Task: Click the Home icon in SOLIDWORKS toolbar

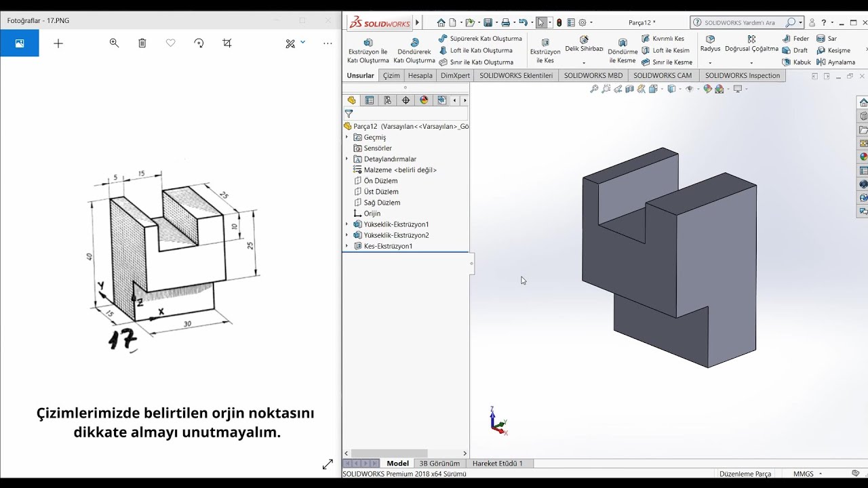Action: (441, 22)
